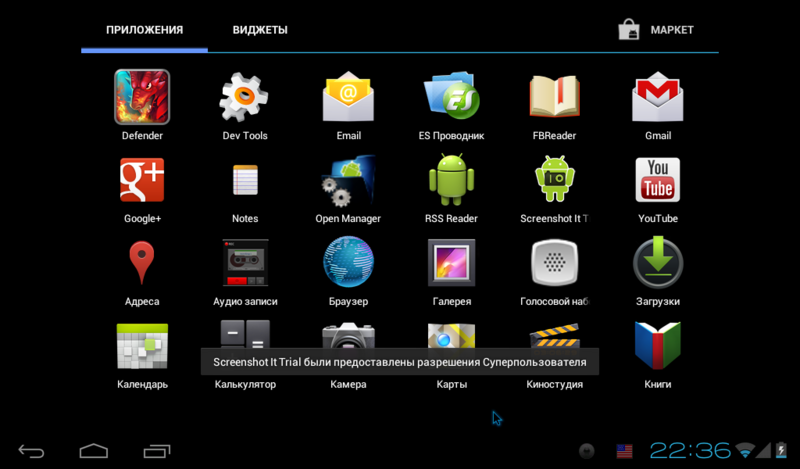Viewport: 800px width, 469px height.
Task: Switch to the ВИДЖЕТЫ tab
Action: (x=260, y=30)
